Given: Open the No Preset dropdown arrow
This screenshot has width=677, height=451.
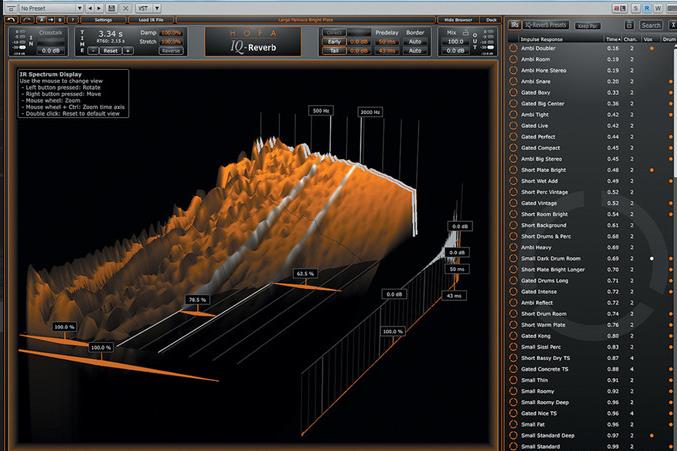Looking at the screenshot, I should point(79,8).
